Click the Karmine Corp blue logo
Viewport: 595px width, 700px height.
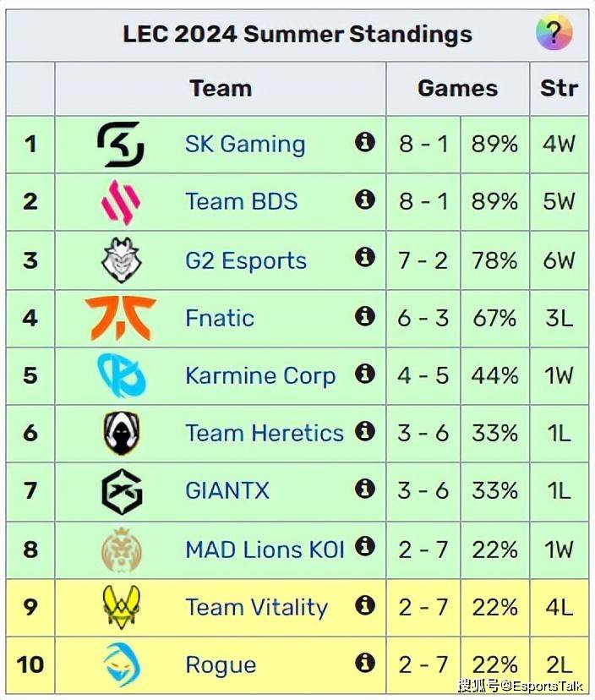click(x=122, y=375)
